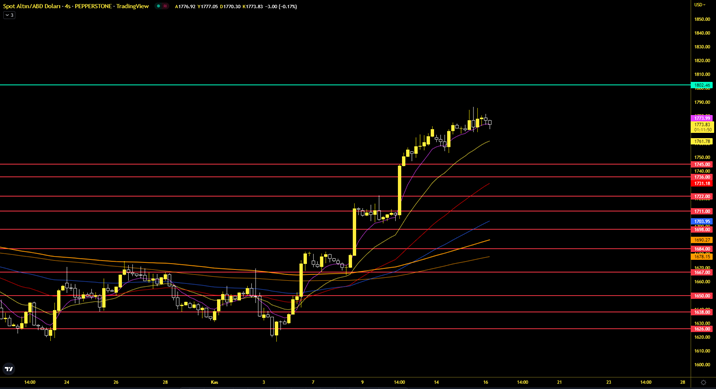Image resolution: width=716 pixels, height=389 pixels.
Task: Expand the collapsed indicators legend showing 3
Action: pos(9,15)
